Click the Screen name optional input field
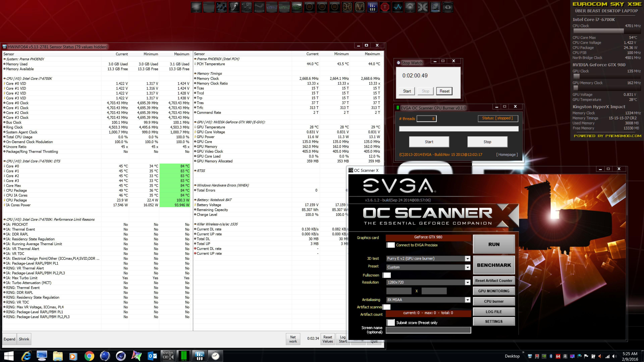 coord(428,330)
